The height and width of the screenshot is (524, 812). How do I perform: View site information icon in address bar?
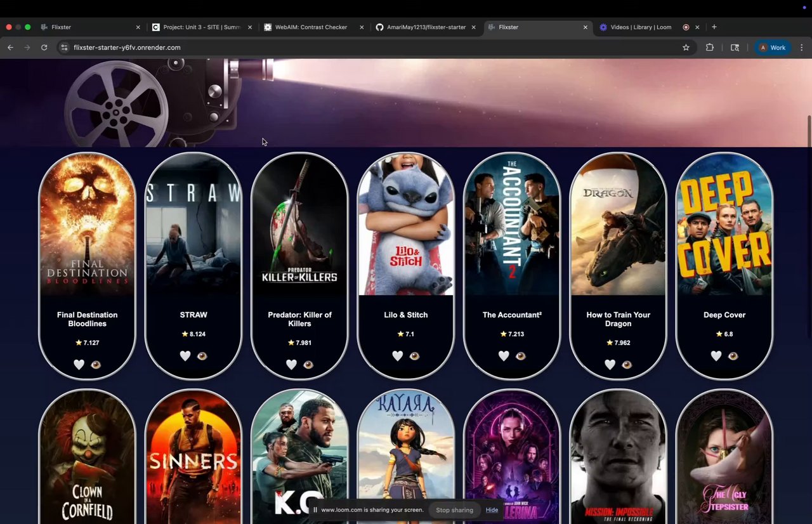(64, 48)
